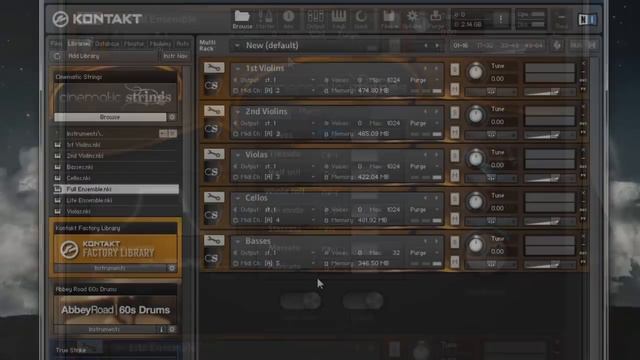The width and height of the screenshot is (640, 360).
Task: Click the CS instrument icon of Violas
Action: tap(211, 172)
